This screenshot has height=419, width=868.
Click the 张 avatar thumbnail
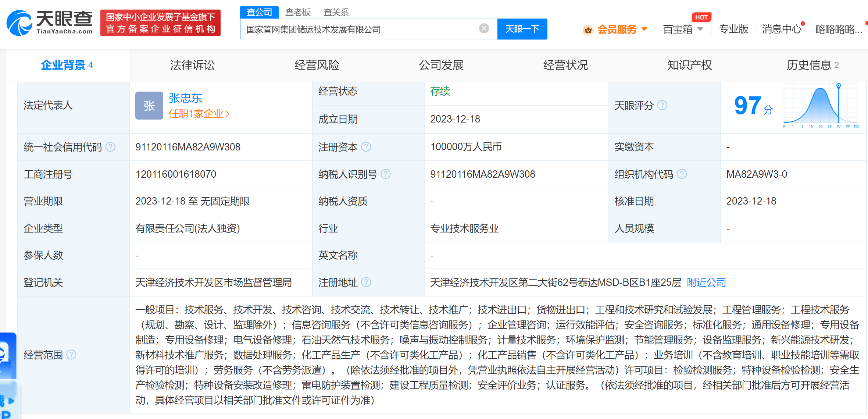click(x=149, y=106)
